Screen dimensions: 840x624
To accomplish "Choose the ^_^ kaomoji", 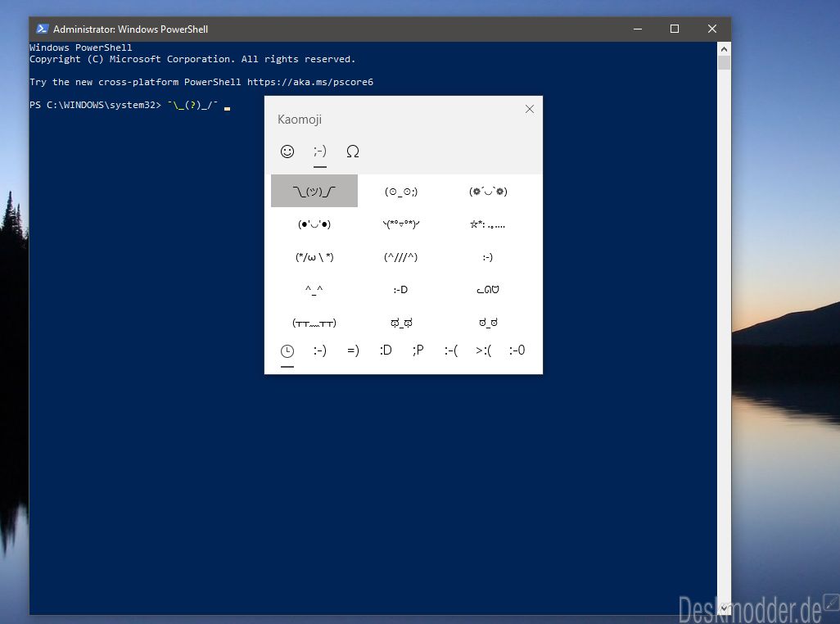I will [x=314, y=290].
